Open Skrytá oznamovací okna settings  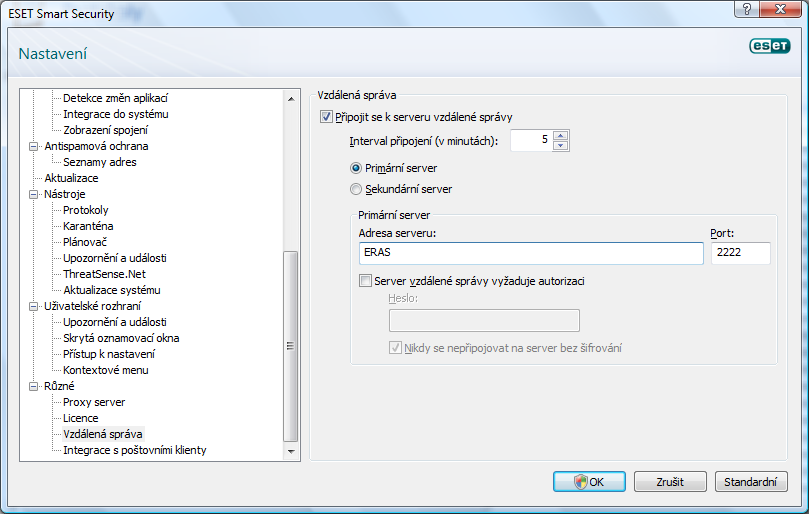point(121,338)
